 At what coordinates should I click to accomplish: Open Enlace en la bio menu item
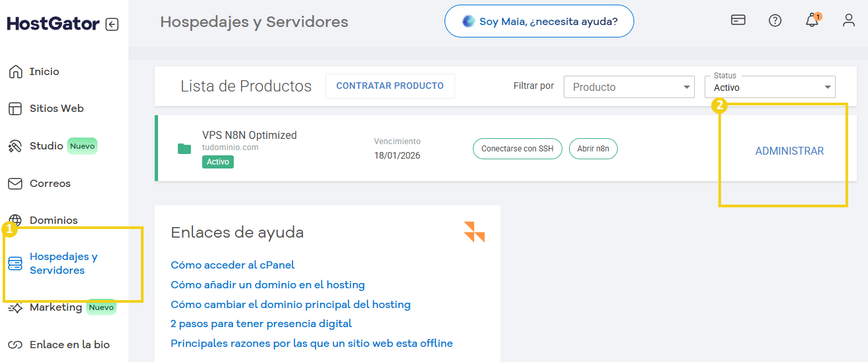[69, 345]
